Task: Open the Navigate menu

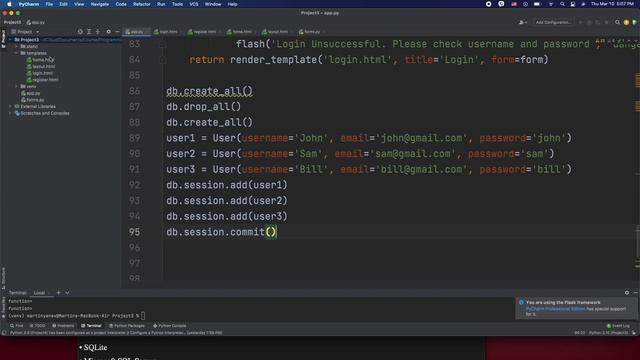Action: [100, 4]
